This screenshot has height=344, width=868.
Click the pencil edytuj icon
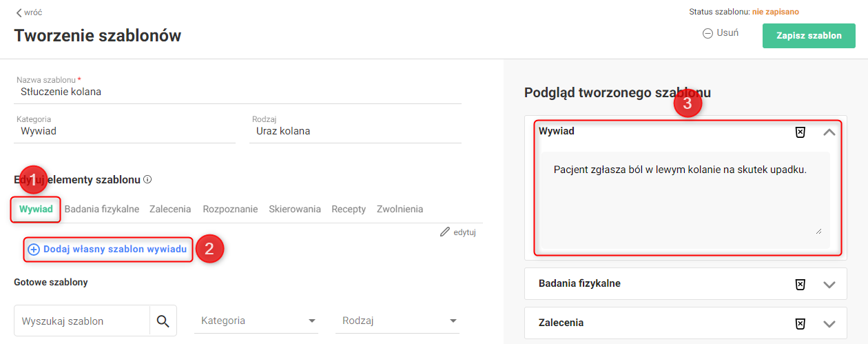click(445, 232)
